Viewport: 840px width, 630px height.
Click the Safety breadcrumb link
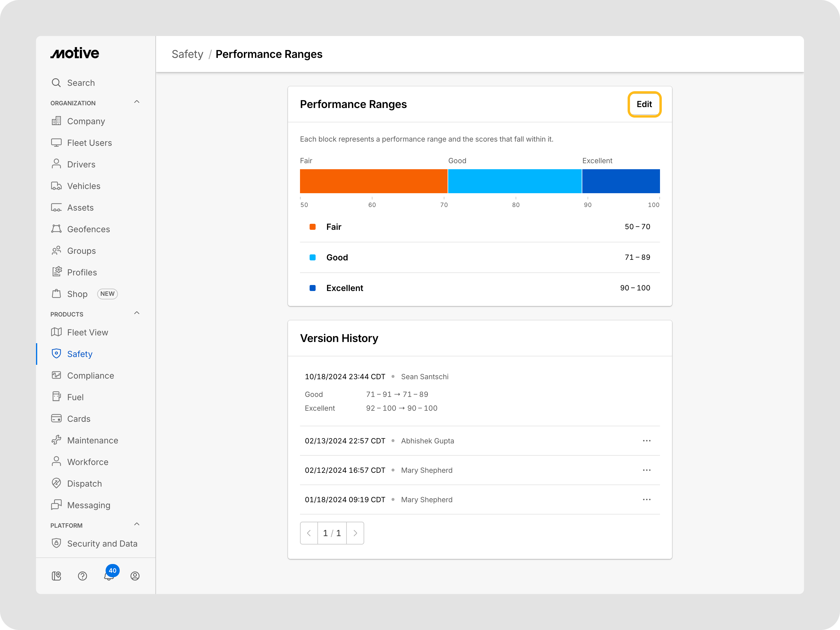187,54
